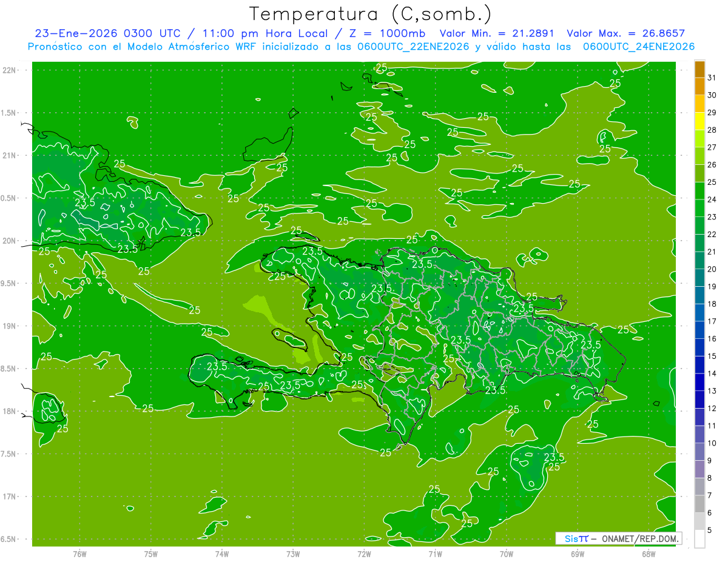The image size is (728, 562).
Task: Click the '74W' longitude axis label
Action: coord(222,554)
